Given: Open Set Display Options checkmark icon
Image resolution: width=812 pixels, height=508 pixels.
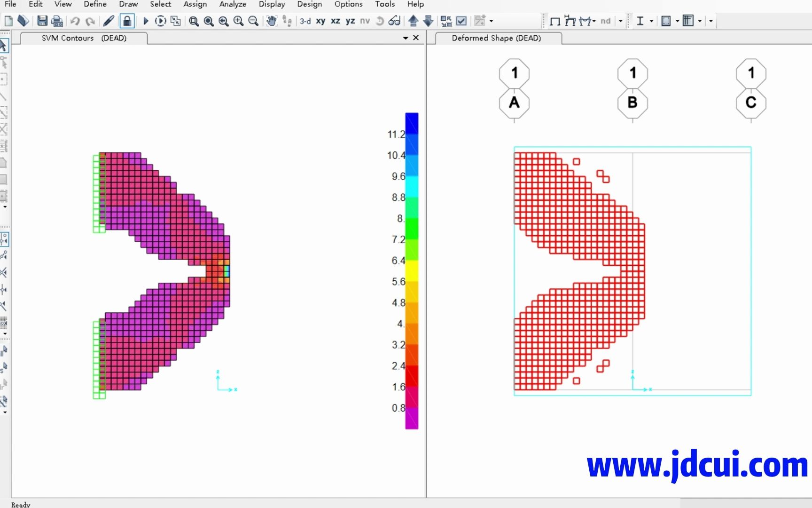Looking at the screenshot, I should (461, 21).
